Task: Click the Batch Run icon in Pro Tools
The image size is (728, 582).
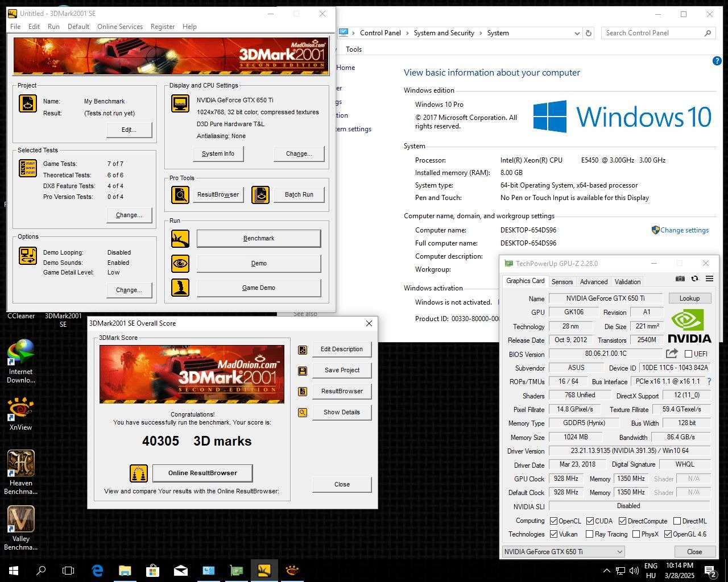Action: pyautogui.click(x=260, y=195)
